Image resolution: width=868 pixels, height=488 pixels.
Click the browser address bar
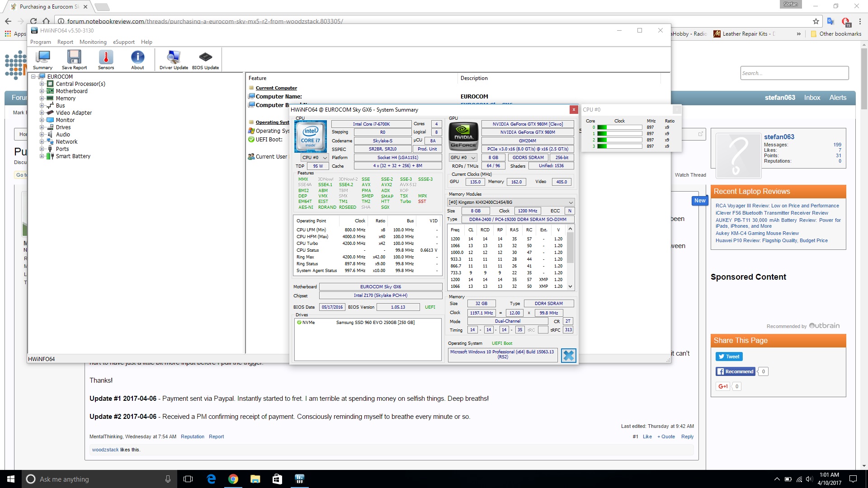tap(434, 21)
